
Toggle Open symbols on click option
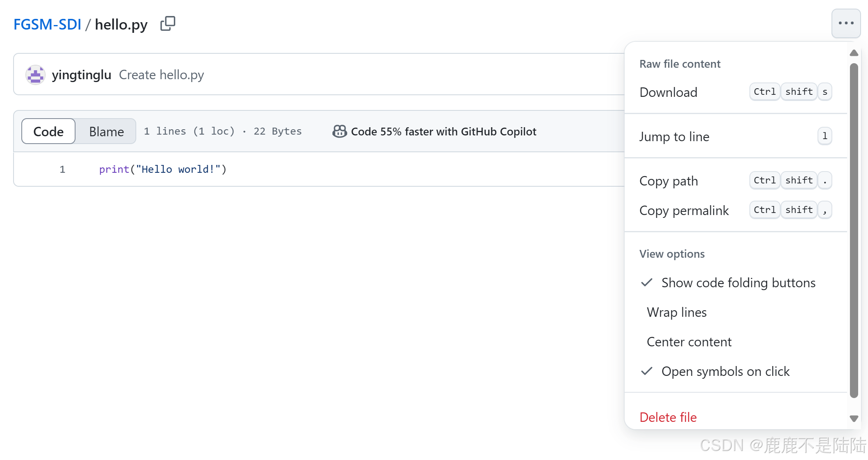tap(725, 371)
